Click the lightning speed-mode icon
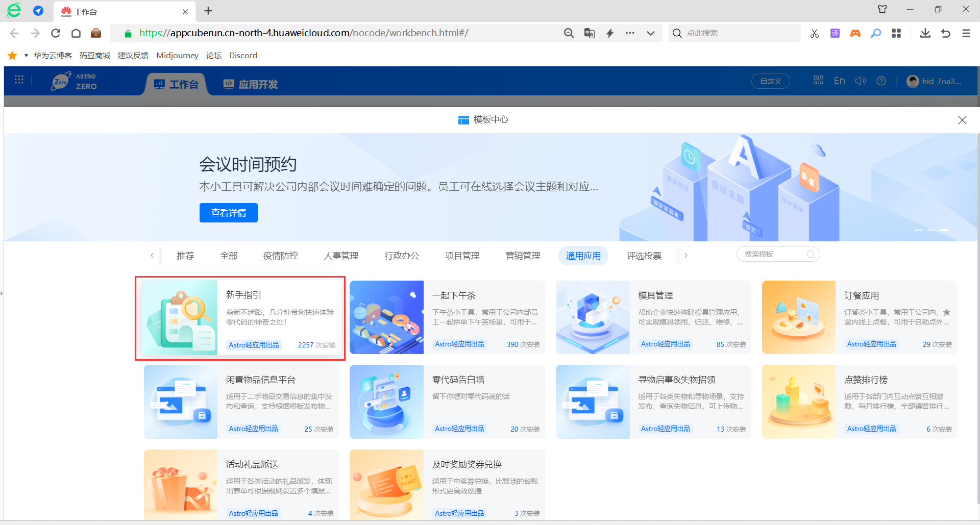980x525 pixels. point(610,33)
